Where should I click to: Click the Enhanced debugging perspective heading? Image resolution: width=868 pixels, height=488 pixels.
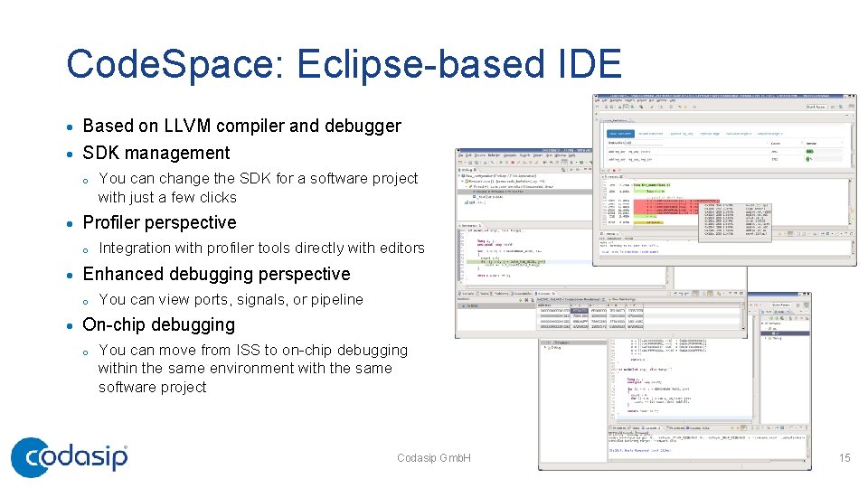tap(216, 274)
